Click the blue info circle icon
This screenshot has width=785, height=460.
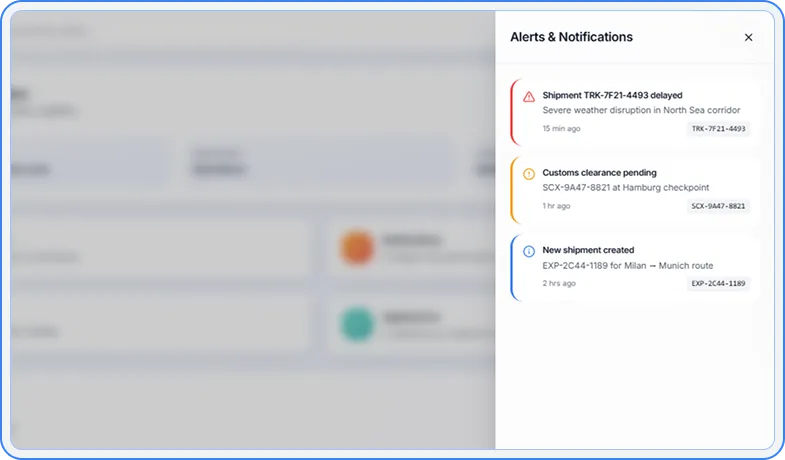pos(529,251)
